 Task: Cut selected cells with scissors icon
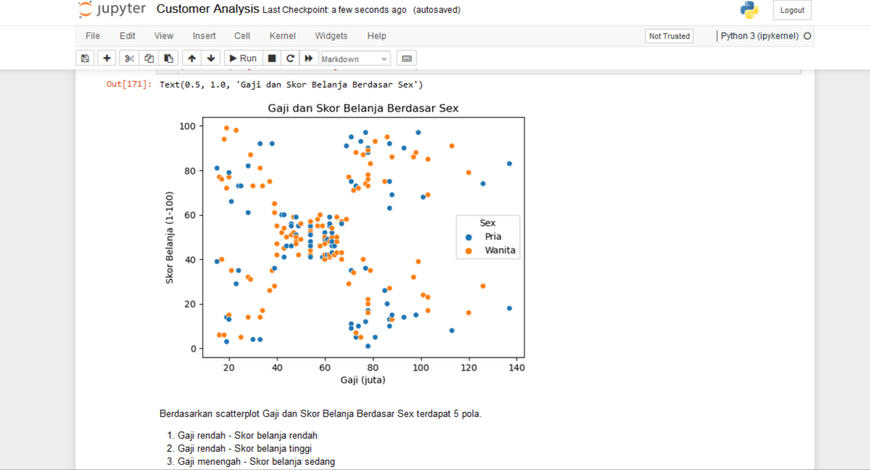[130, 59]
